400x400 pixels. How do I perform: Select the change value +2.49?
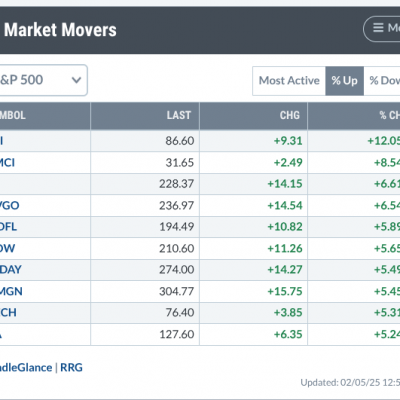click(x=288, y=162)
